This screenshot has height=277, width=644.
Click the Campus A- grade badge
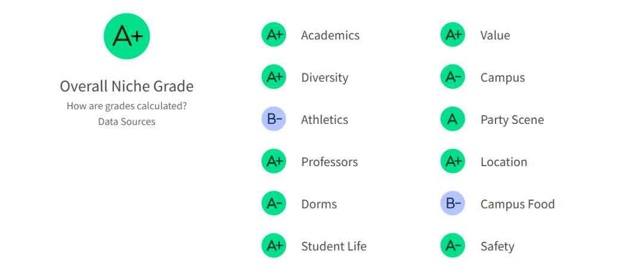[x=453, y=77]
